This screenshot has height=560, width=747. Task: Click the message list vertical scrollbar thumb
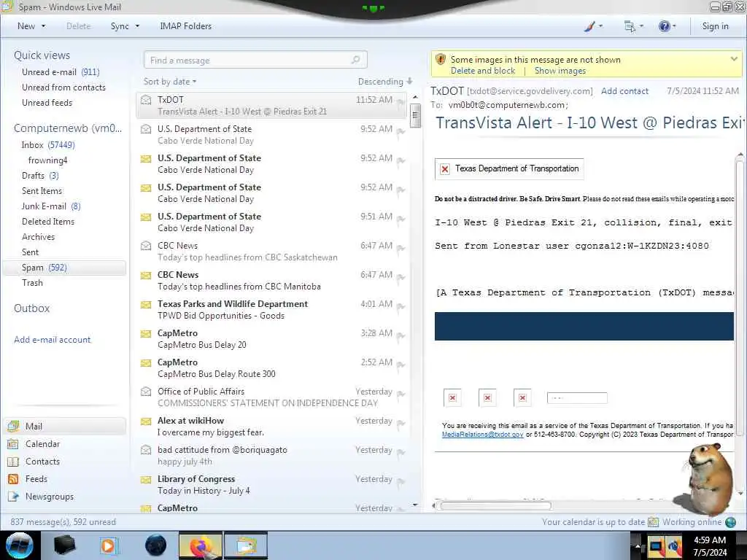point(415,116)
